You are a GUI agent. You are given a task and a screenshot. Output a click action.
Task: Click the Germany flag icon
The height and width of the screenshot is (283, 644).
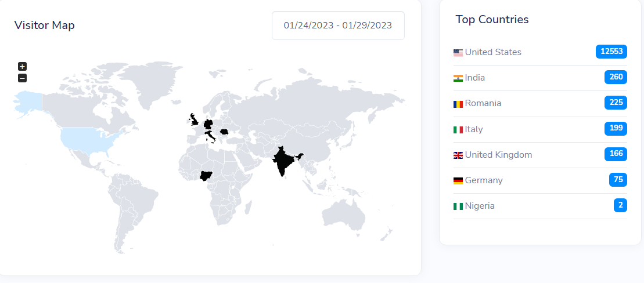[x=458, y=181]
